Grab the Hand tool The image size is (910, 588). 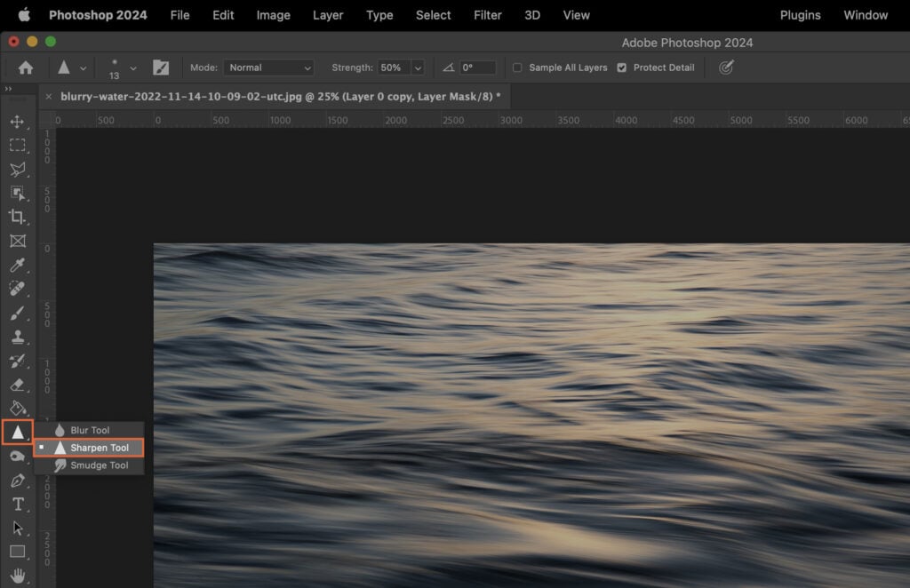click(x=18, y=576)
